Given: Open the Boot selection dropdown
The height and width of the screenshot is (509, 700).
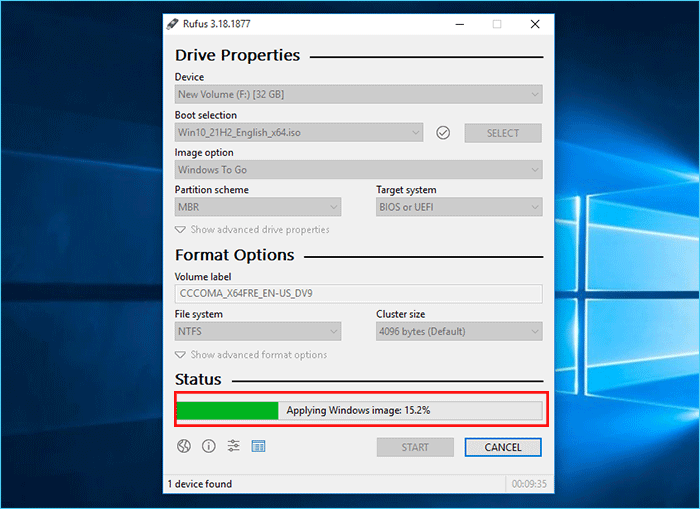Looking at the screenshot, I should coord(299,133).
